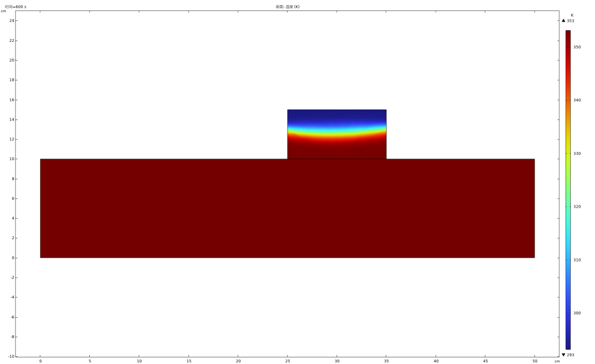The image size is (595, 364).
Task: Click the y-axis tick label 16
Action: click(12, 100)
